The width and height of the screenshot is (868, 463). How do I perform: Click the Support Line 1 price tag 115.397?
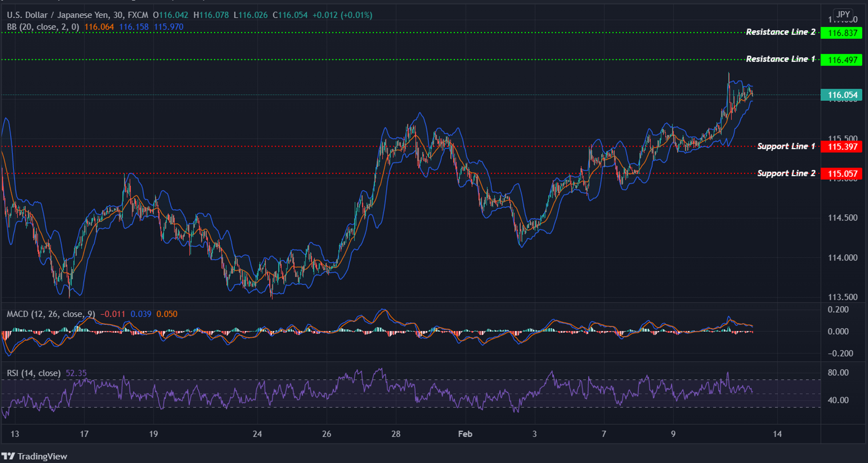[x=842, y=147]
